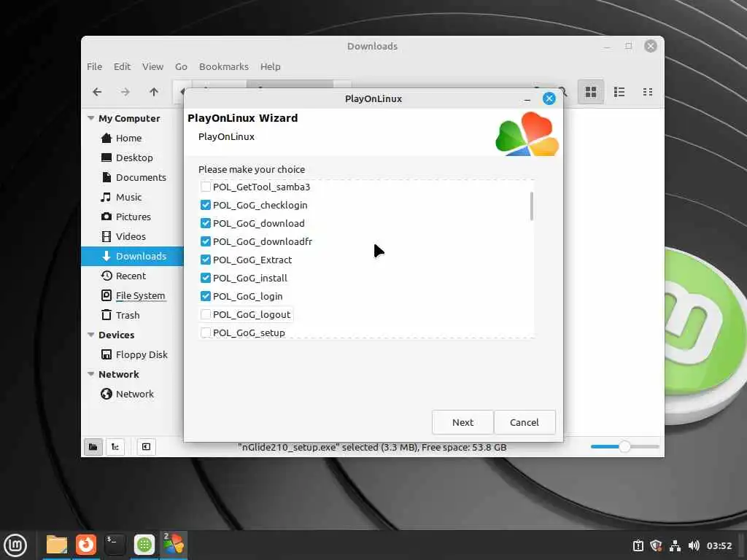Open Desktop in the sidebar
This screenshot has height=560, width=747.
tap(133, 157)
